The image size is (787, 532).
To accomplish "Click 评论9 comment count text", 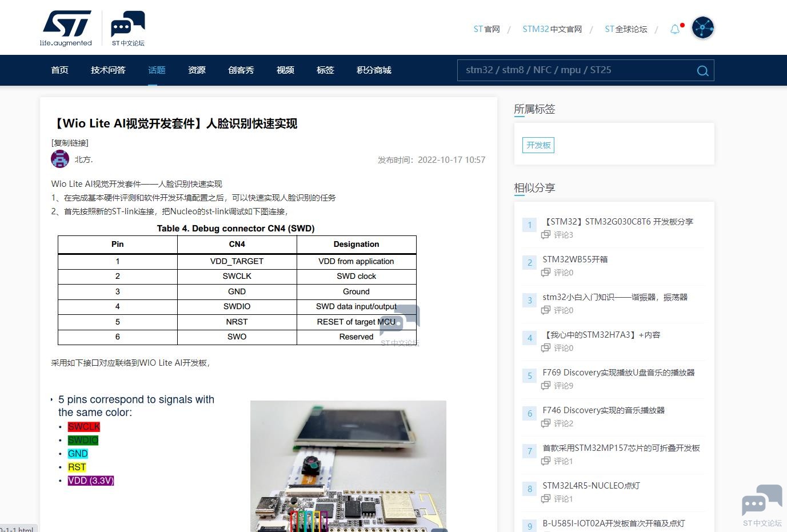I will click(564, 386).
